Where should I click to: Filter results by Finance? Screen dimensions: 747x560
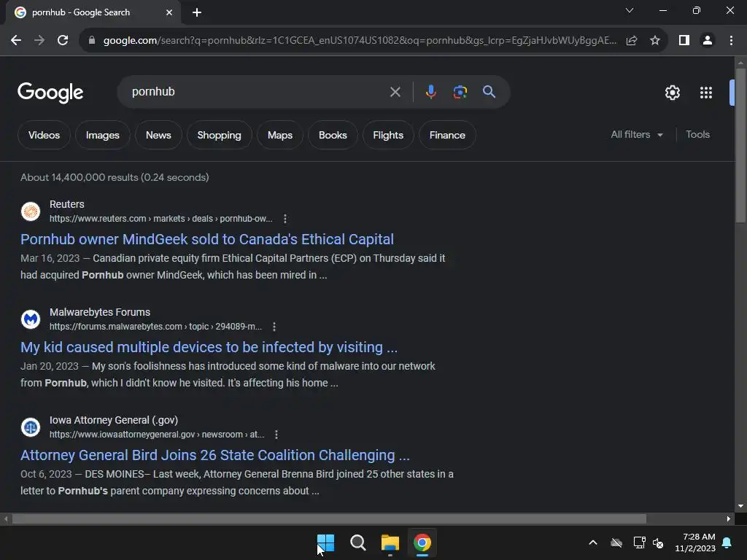[447, 135]
